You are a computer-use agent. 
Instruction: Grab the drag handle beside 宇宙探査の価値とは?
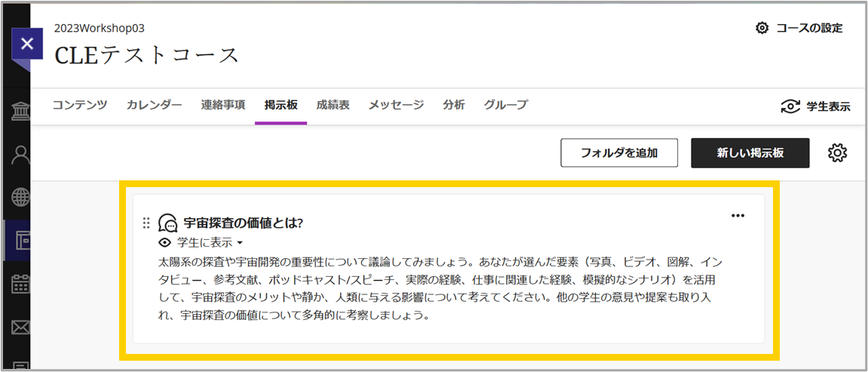pyautogui.click(x=146, y=223)
